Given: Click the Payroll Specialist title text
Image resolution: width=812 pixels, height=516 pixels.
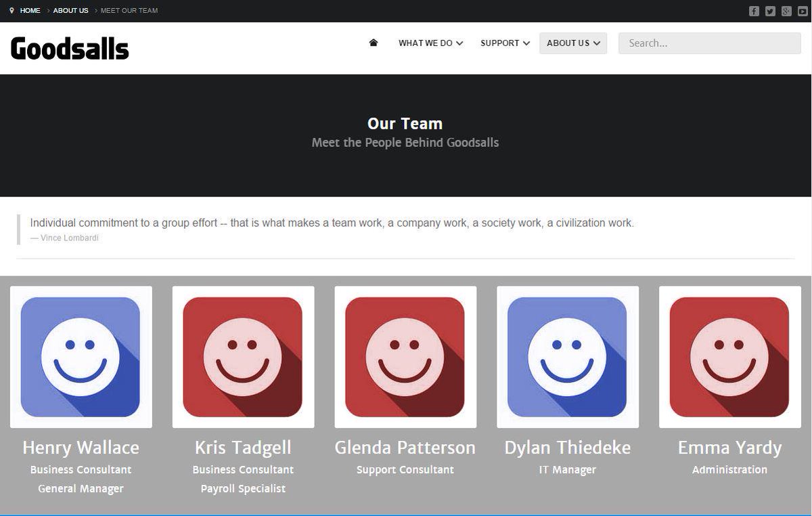Looking at the screenshot, I should (x=243, y=488).
